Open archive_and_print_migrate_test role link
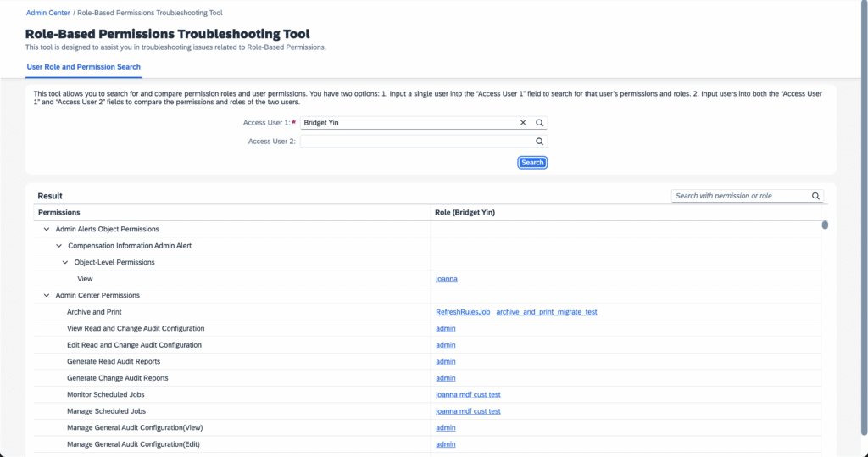868x457 pixels. click(x=547, y=312)
